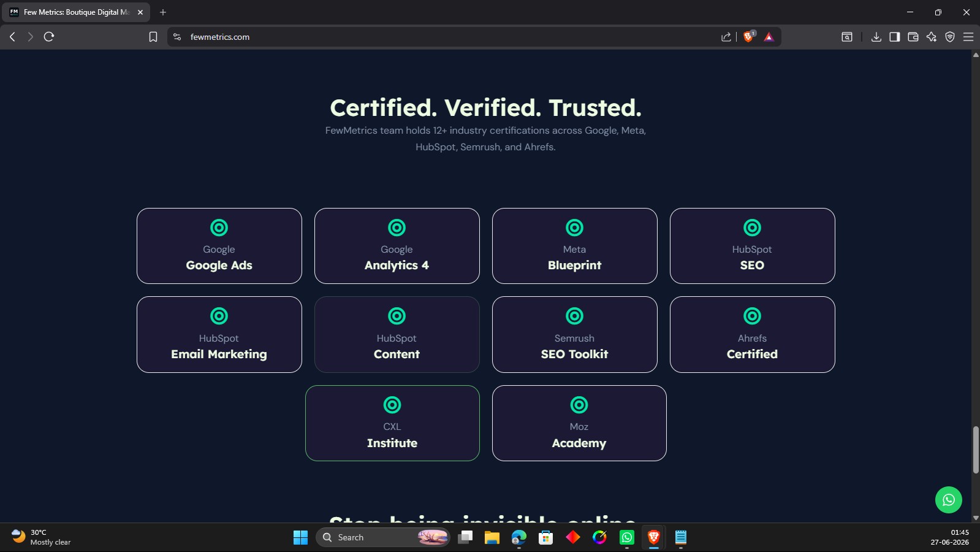This screenshot has height=552, width=980.
Task: Go back to the previous page
Action: tap(12, 37)
